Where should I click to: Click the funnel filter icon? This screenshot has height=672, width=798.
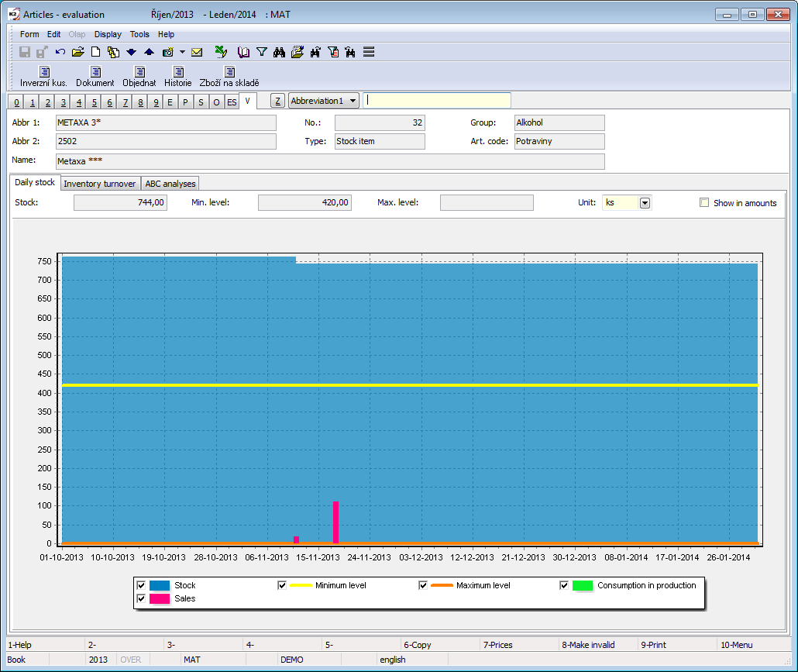[x=262, y=52]
